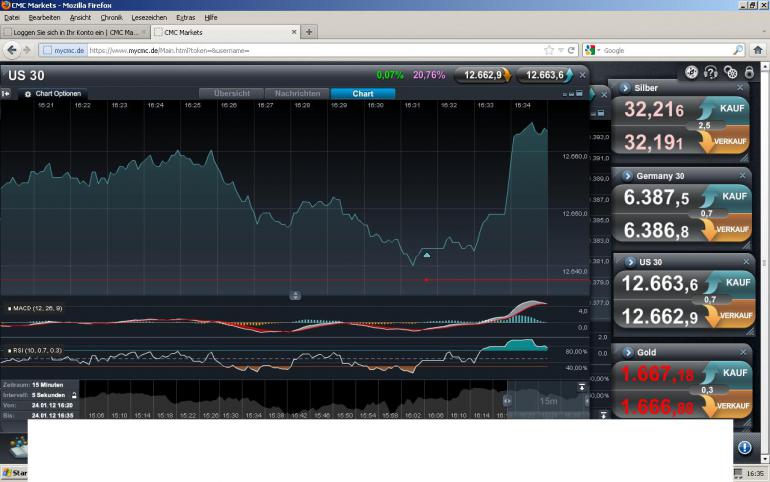
Task: Click the Gold KAUF button
Action: click(x=728, y=373)
